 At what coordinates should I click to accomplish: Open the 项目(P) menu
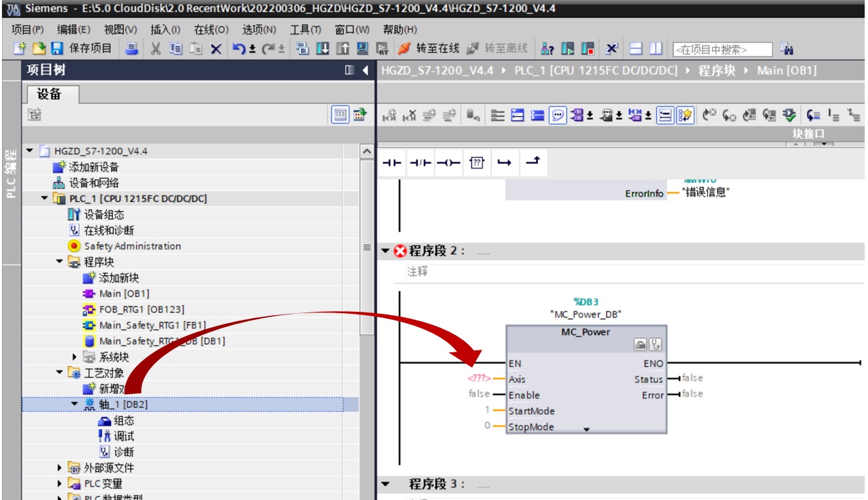pyautogui.click(x=28, y=29)
